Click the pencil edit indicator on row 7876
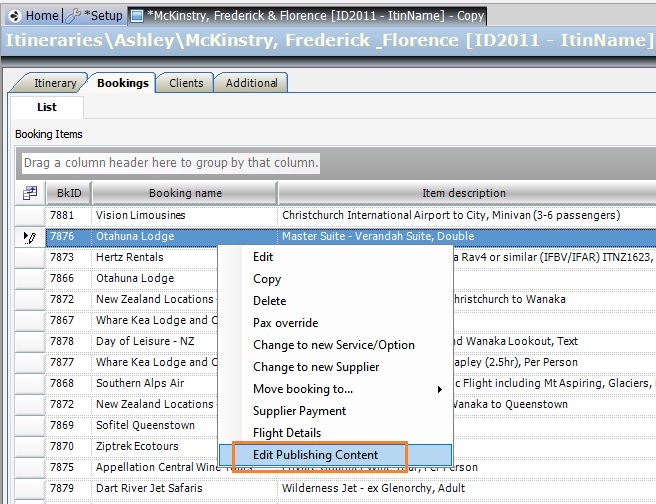The width and height of the screenshot is (656, 504). [x=29, y=237]
